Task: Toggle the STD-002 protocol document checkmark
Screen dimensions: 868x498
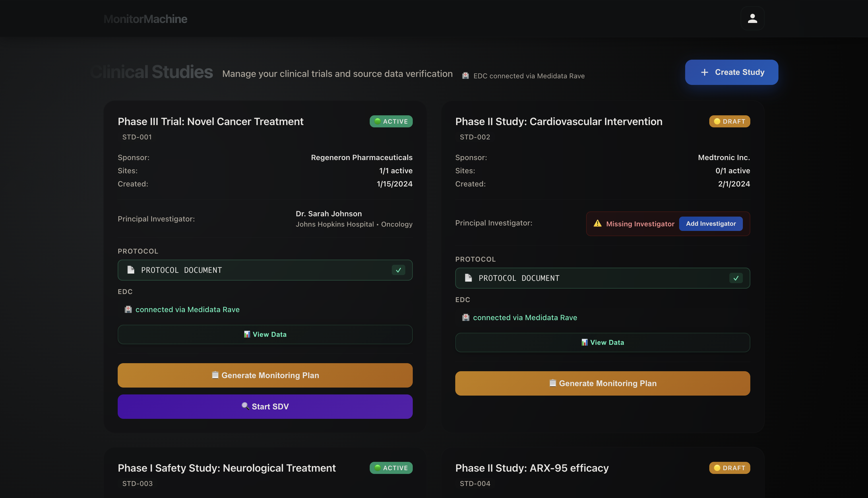Action: tap(736, 278)
